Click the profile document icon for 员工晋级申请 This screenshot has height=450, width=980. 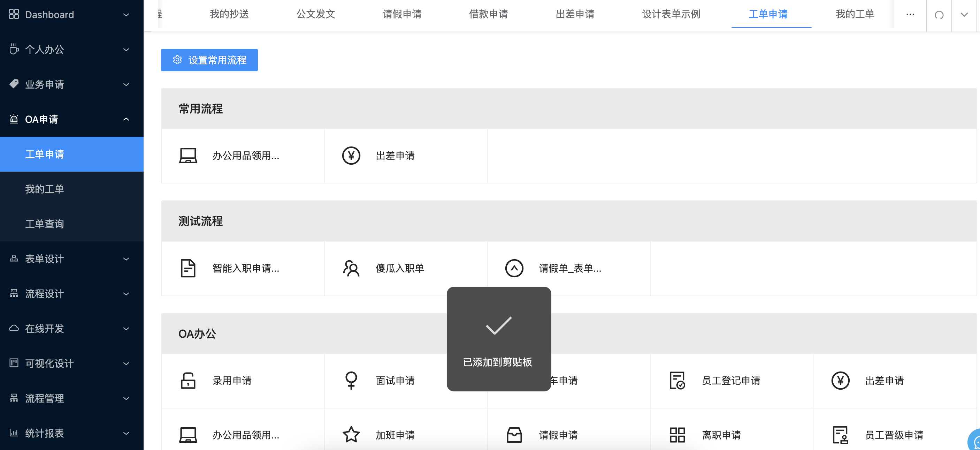click(x=840, y=435)
